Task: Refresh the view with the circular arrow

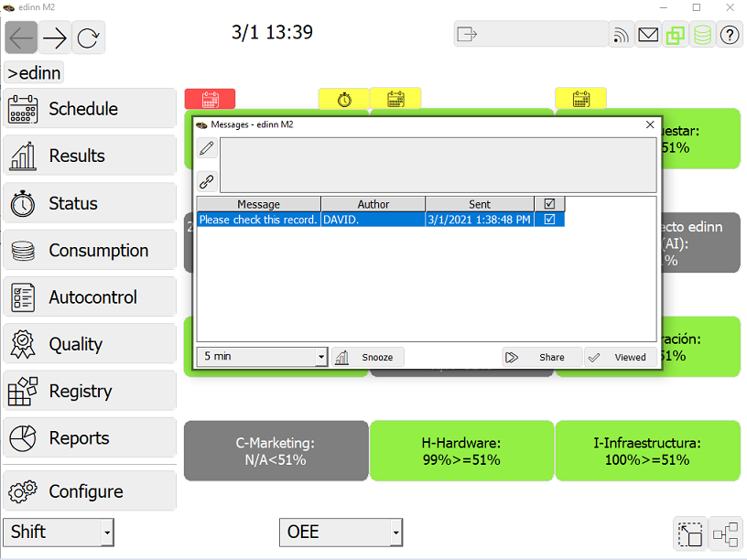Action: 88,38
